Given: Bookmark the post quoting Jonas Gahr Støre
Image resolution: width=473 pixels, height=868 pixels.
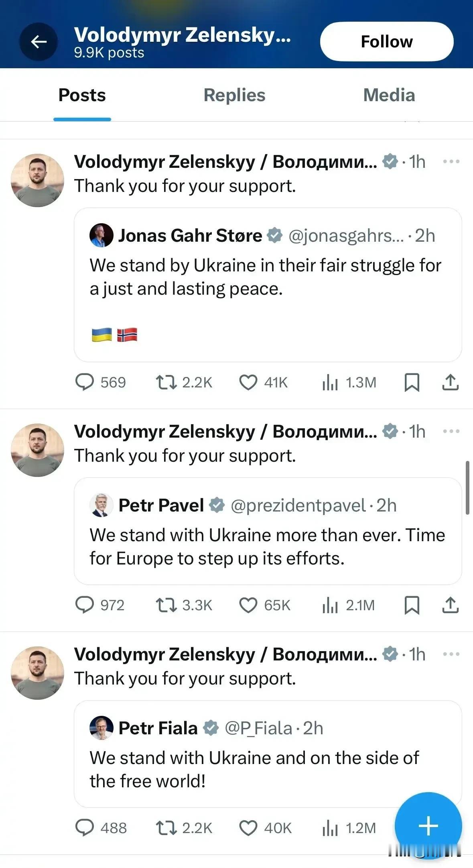Looking at the screenshot, I should 412,383.
